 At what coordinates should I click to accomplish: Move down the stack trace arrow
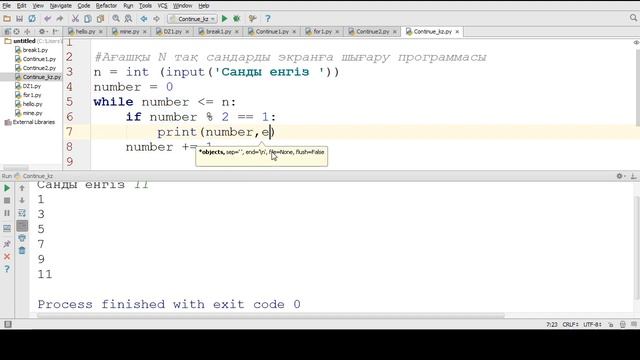(22, 201)
